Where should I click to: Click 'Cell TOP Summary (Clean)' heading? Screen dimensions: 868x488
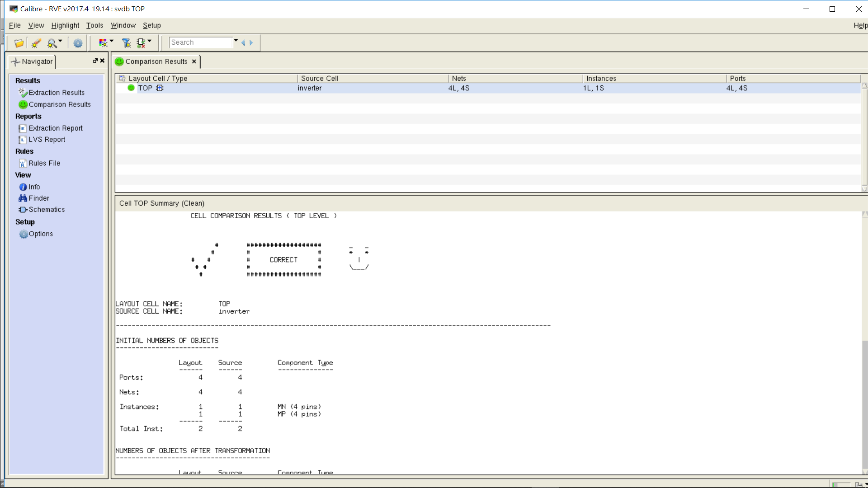click(162, 203)
